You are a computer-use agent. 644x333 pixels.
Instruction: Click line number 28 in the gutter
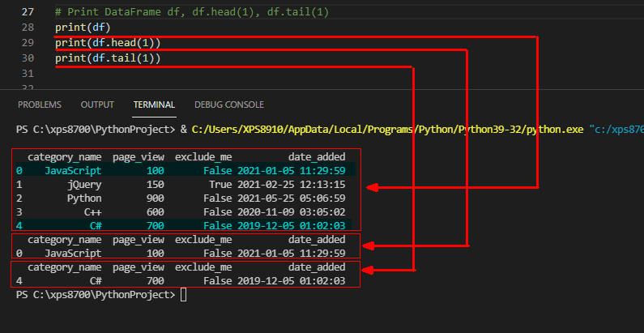(x=28, y=28)
